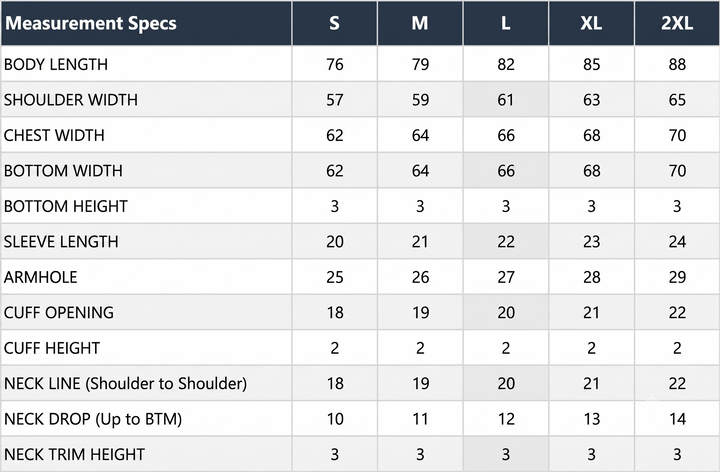Click the BOTTOM WIDTH row label
Image resolution: width=720 pixels, height=472 pixels.
(x=63, y=171)
